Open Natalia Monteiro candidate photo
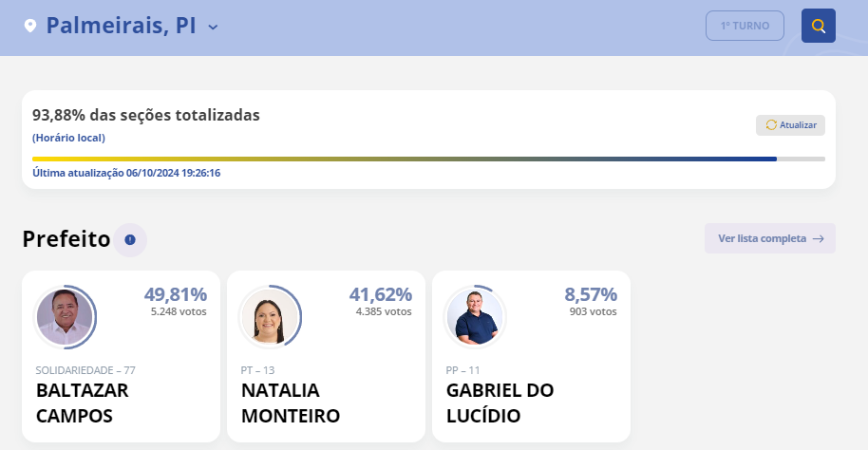This screenshot has width=868, height=450. [x=270, y=316]
